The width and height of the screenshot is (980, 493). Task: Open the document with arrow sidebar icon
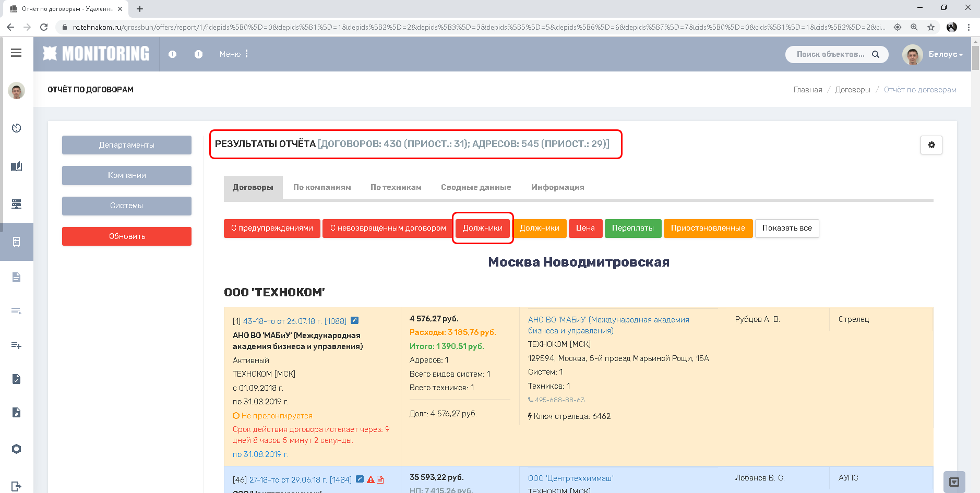[x=16, y=413]
